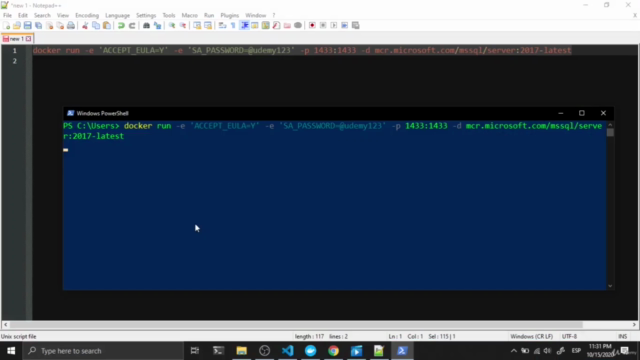640x360 pixels.
Task: Click Windows (CR LF) in status bar
Action: pos(531,336)
